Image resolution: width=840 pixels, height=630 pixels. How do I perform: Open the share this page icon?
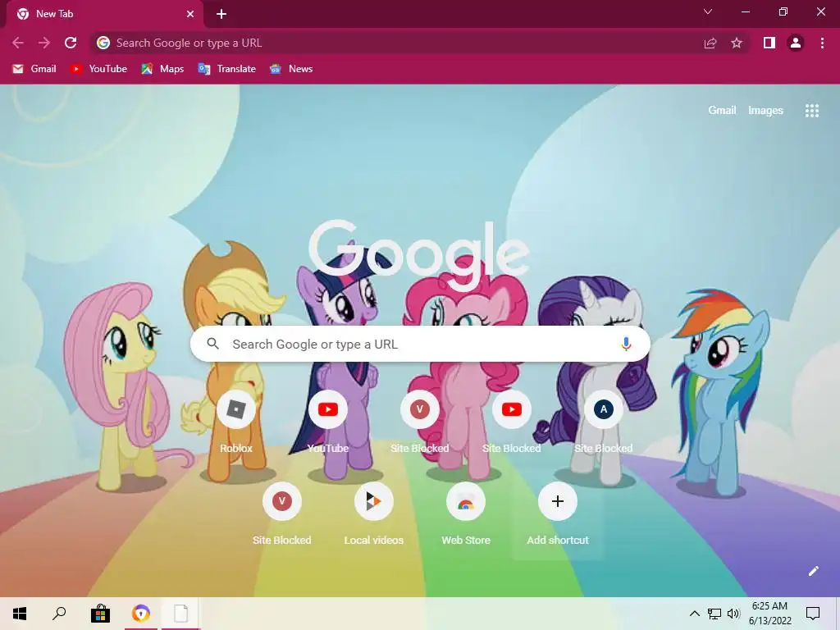tap(710, 43)
